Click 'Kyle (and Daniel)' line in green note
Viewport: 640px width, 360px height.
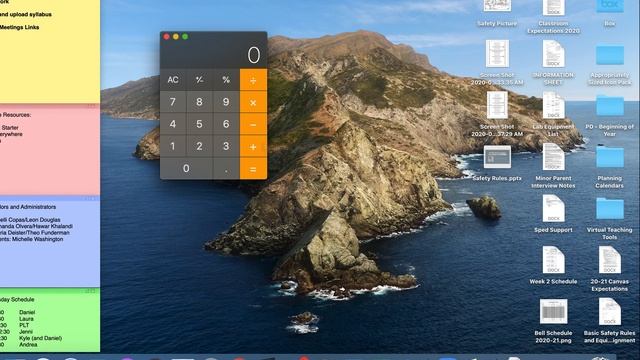[x=40, y=338]
